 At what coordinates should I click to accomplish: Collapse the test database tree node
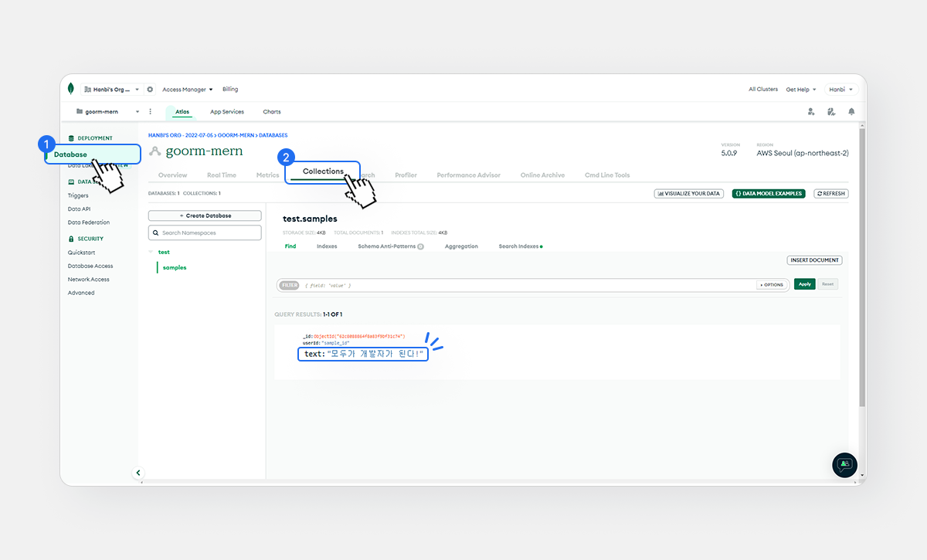click(x=151, y=252)
